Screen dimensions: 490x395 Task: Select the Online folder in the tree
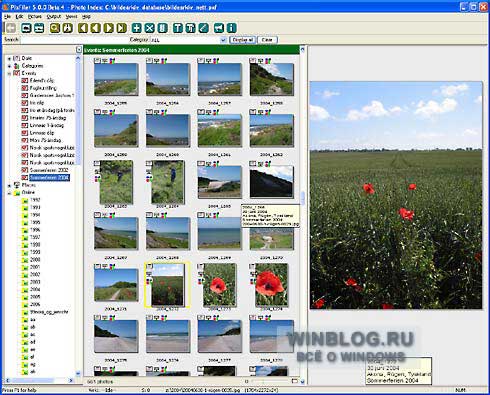[x=28, y=193]
